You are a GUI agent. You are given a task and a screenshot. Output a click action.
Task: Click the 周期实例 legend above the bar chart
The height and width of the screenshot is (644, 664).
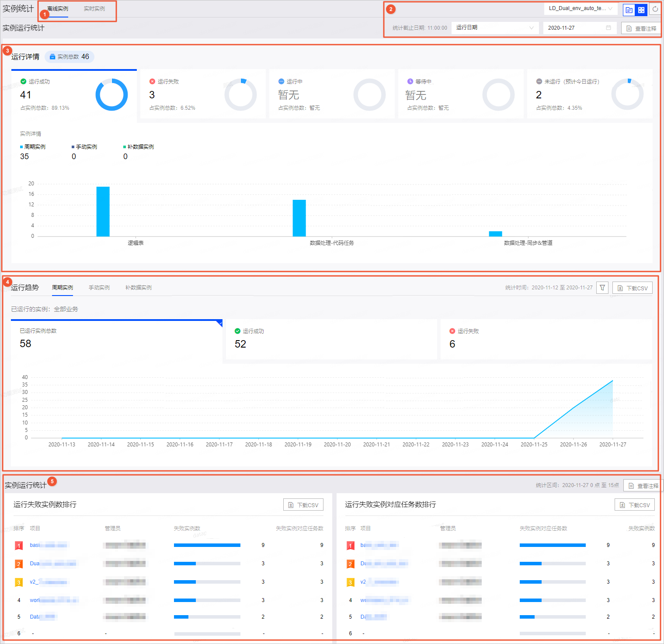point(33,147)
